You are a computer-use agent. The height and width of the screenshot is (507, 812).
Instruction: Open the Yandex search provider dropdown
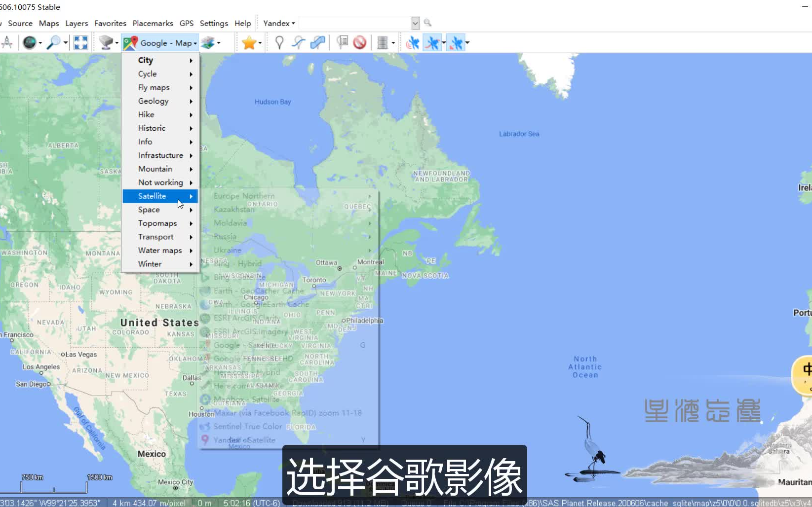click(279, 23)
